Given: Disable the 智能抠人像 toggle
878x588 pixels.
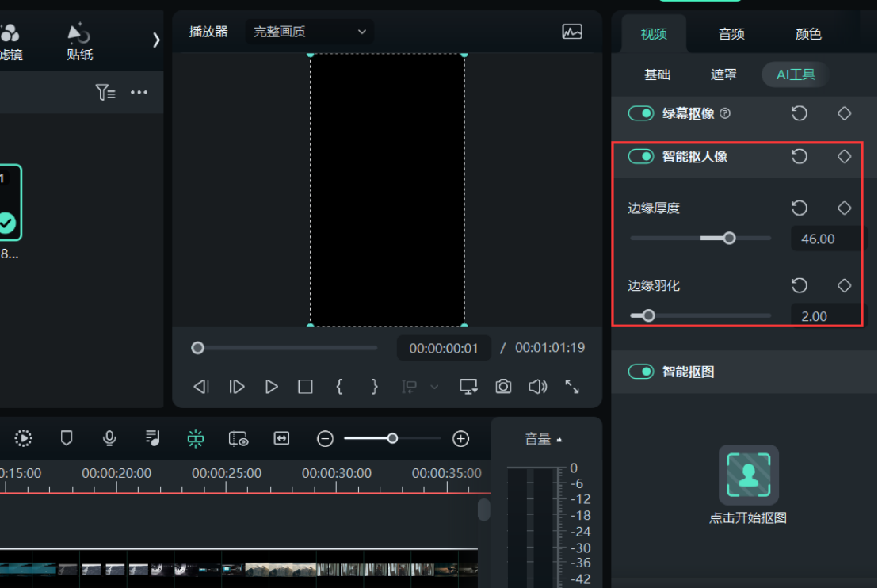Looking at the screenshot, I should coord(641,156).
